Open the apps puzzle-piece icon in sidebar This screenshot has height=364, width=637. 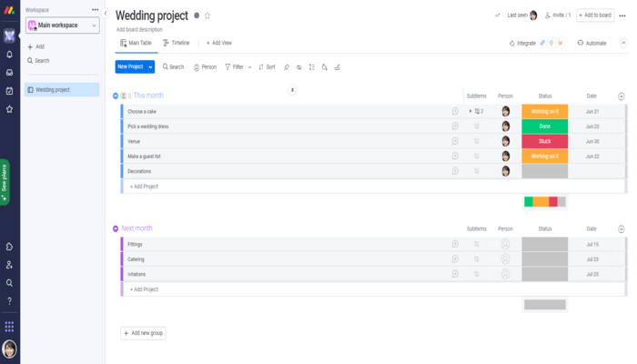[x=9, y=247]
